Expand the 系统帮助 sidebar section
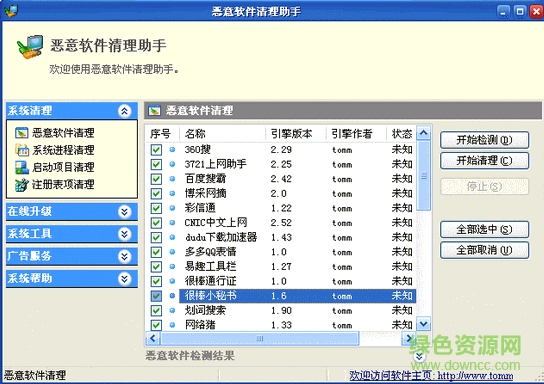The height and width of the screenshot is (384, 544). click(x=125, y=279)
